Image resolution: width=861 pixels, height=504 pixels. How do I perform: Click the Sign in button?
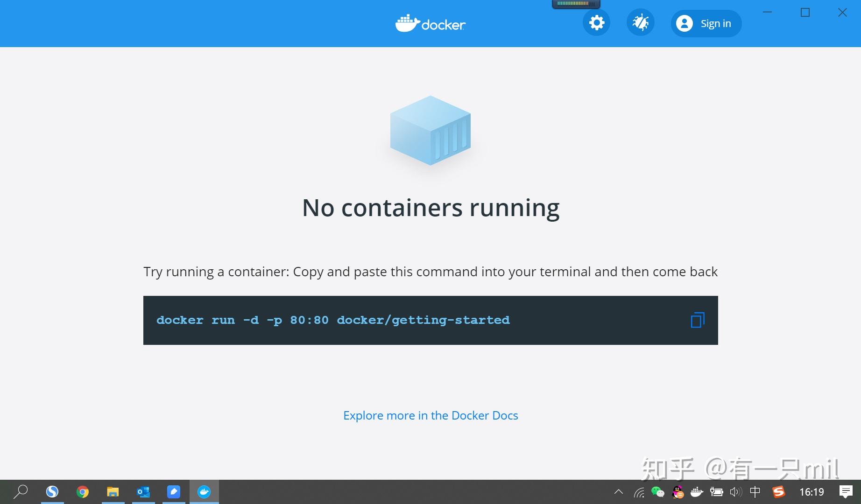point(706,23)
